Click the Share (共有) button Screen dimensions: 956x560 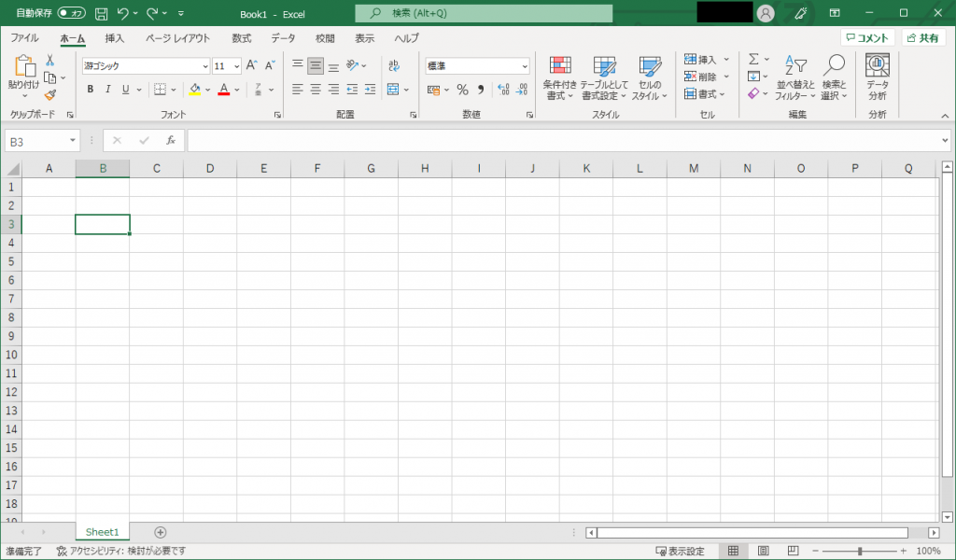923,37
